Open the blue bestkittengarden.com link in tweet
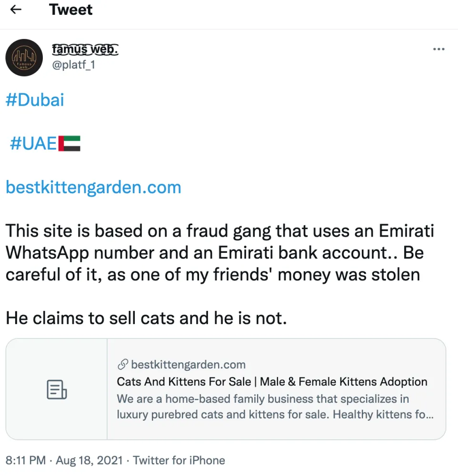This screenshot has height=476, width=458. tap(93, 187)
